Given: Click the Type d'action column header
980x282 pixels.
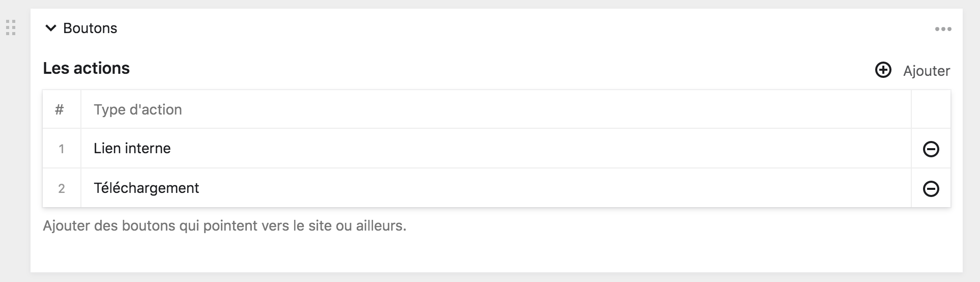Looking at the screenshot, I should pos(138,109).
